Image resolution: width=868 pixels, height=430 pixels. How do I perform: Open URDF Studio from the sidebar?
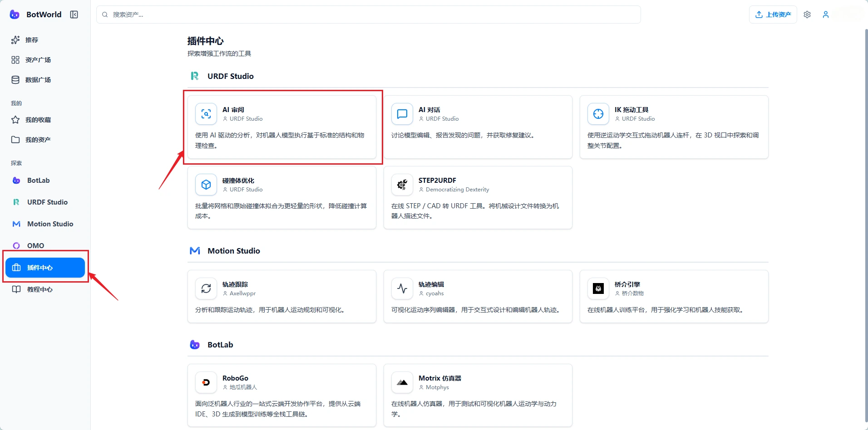tap(45, 202)
